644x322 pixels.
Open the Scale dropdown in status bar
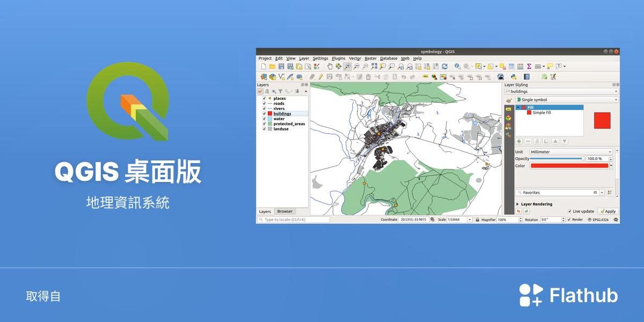tap(470, 219)
